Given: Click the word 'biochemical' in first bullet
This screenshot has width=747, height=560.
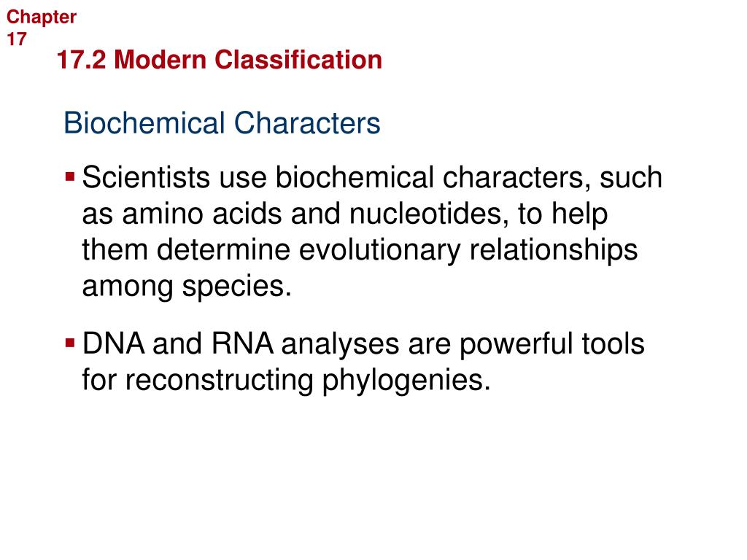Looking at the screenshot, I should point(355,178).
